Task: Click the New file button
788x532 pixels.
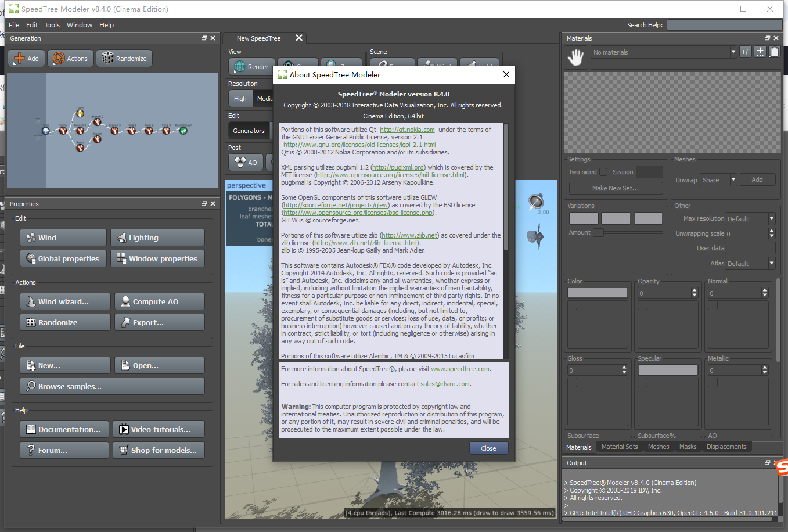Action: (65, 365)
